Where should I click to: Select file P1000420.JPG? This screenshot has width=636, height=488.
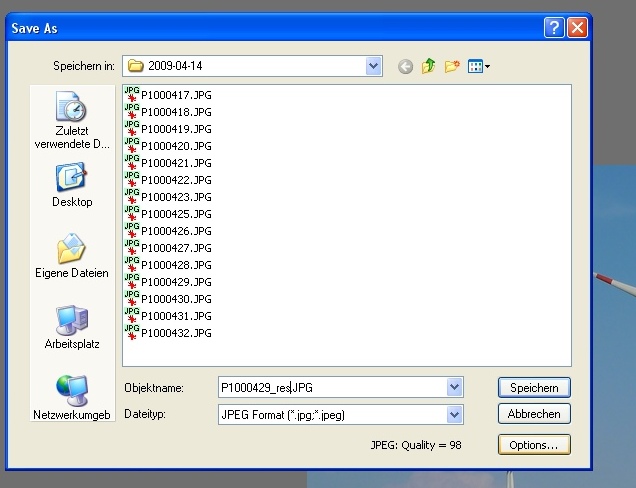168,146
